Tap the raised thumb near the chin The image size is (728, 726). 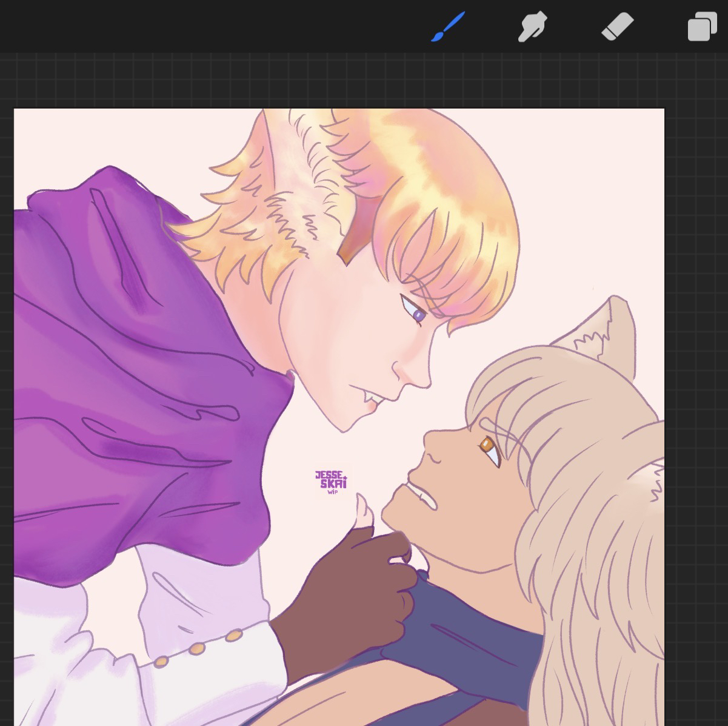[x=366, y=511]
